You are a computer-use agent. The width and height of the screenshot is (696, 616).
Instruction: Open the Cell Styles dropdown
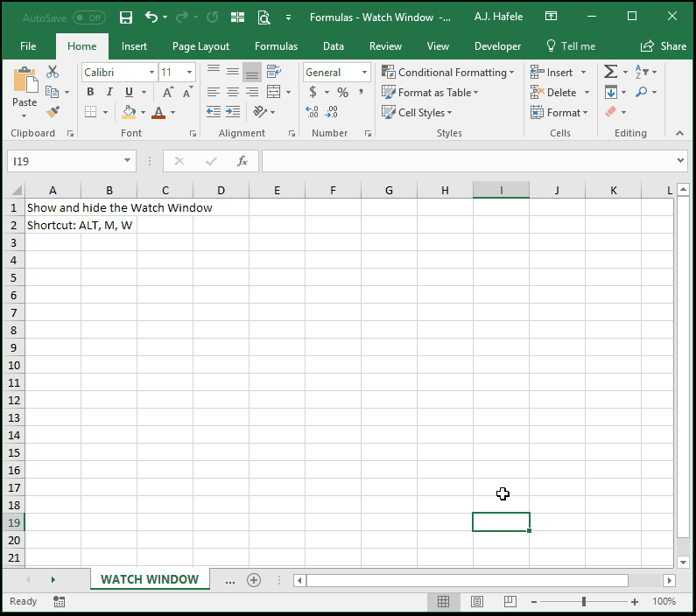[x=417, y=112]
